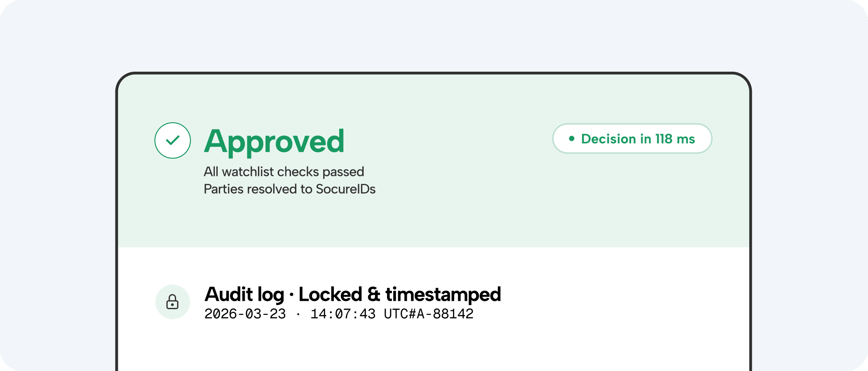Click 'All watchlist checks passed' text

pos(284,171)
